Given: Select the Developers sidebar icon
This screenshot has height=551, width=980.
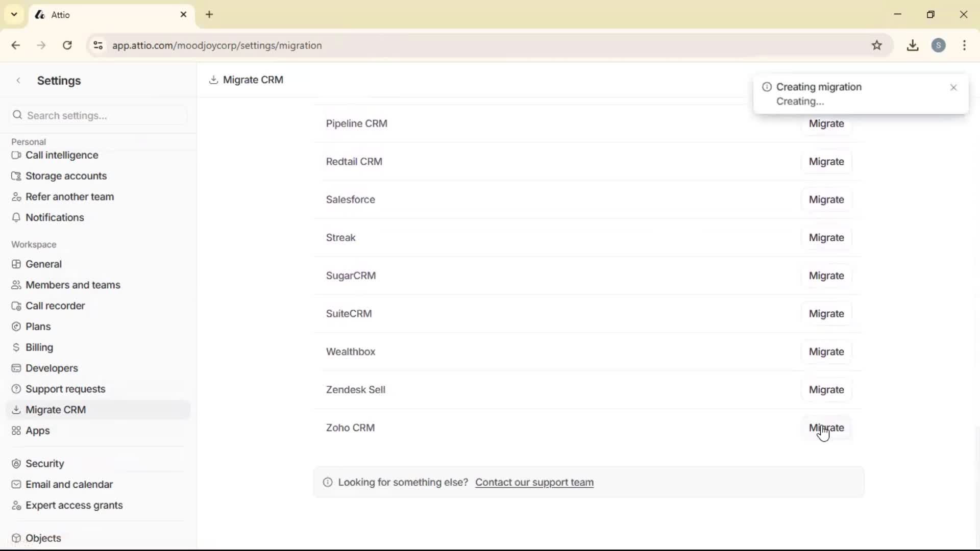Looking at the screenshot, I should pos(16,368).
